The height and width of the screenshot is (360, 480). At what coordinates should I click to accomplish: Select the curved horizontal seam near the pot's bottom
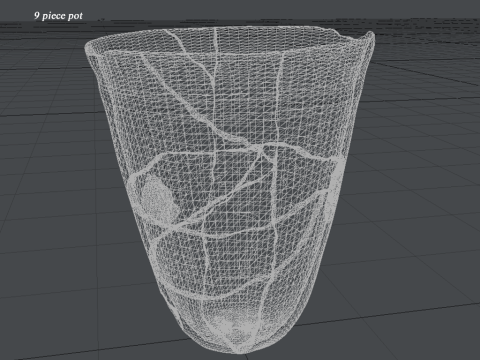(227, 295)
